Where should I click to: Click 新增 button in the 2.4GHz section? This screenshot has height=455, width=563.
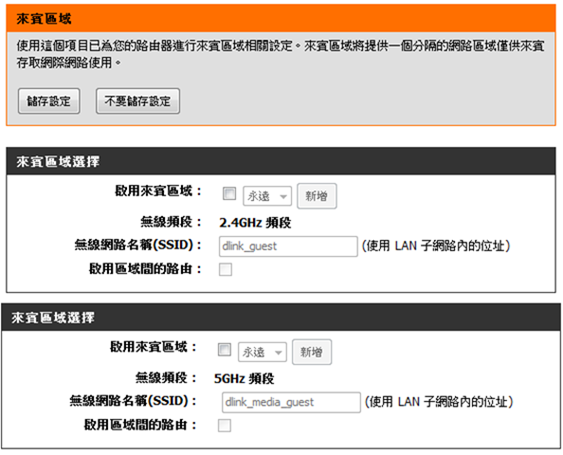pyautogui.click(x=317, y=196)
